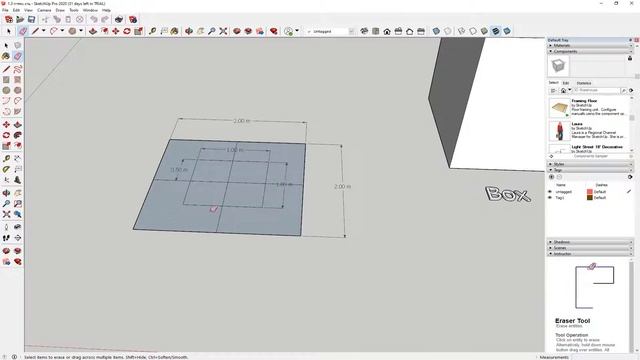Open the Window menu
The width and height of the screenshot is (640, 360).
tap(90, 10)
